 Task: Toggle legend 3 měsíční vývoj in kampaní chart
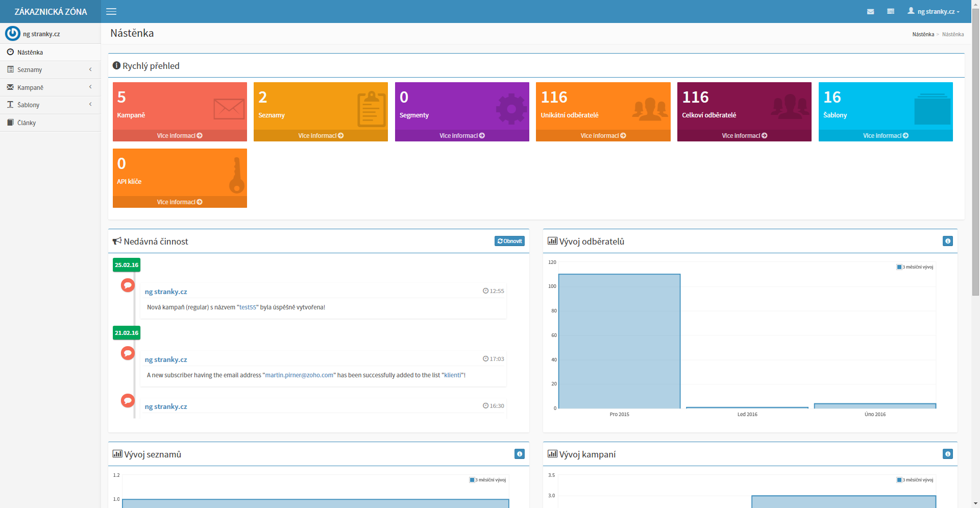click(x=915, y=480)
